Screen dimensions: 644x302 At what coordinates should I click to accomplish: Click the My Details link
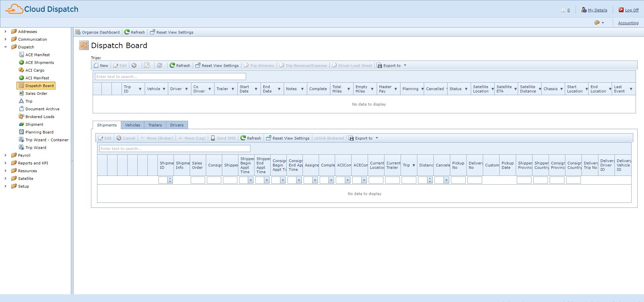pos(597,10)
